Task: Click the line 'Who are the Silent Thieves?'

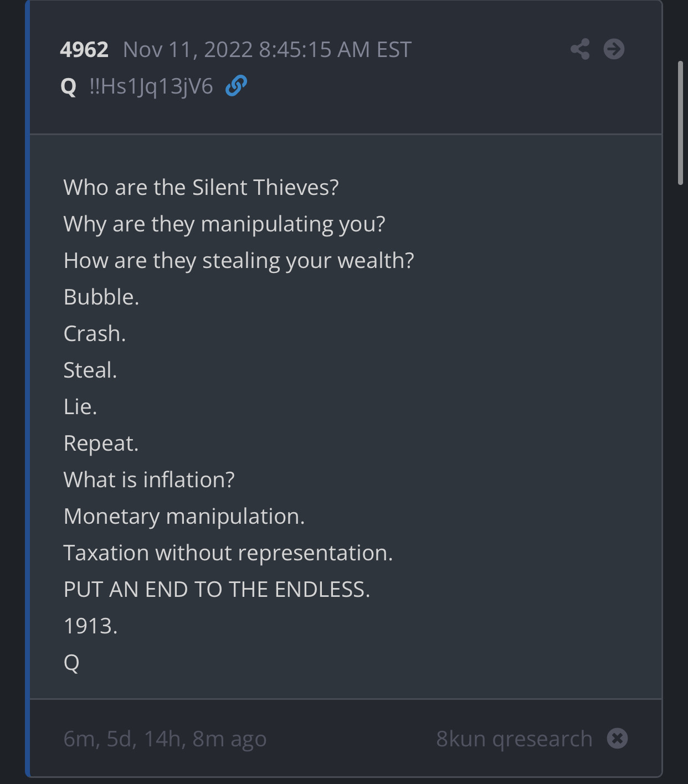Action: click(x=201, y=188)
